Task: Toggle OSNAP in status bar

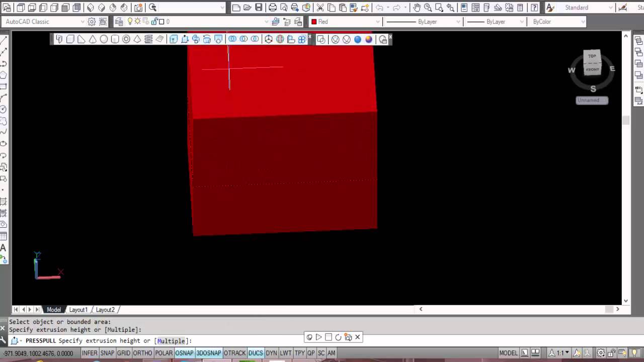Action: (x=184, y=353)
